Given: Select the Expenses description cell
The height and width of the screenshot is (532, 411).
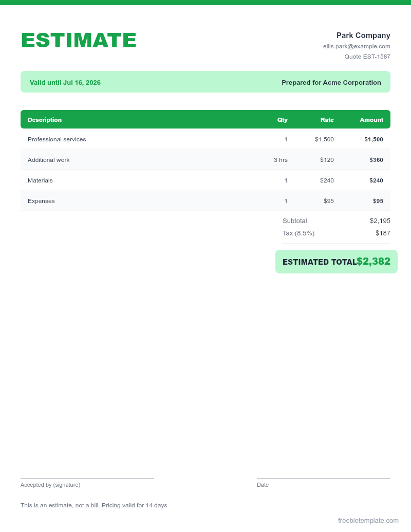Looking at the screenshot, I should point(41,201).
